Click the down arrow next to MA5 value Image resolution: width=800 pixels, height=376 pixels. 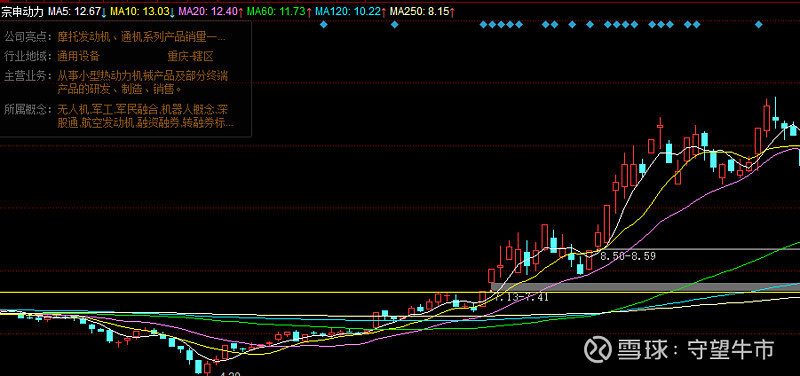[104, 11]
